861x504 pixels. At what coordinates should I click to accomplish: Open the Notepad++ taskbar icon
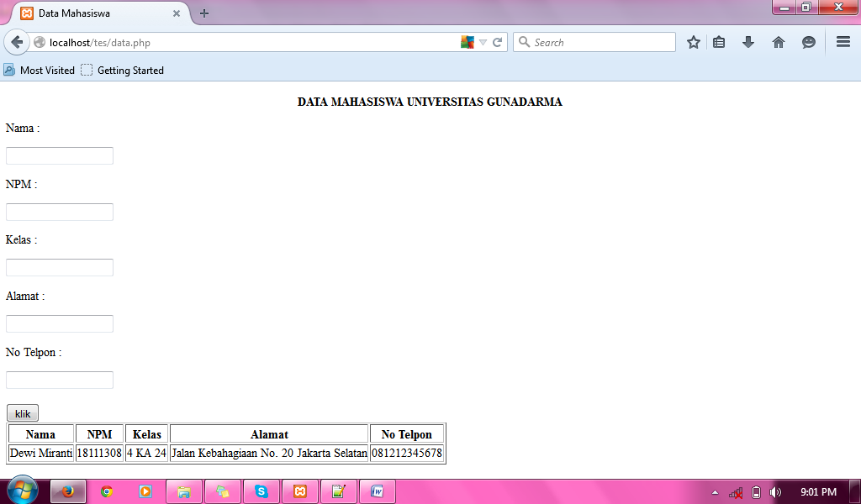tap(338, 491)
